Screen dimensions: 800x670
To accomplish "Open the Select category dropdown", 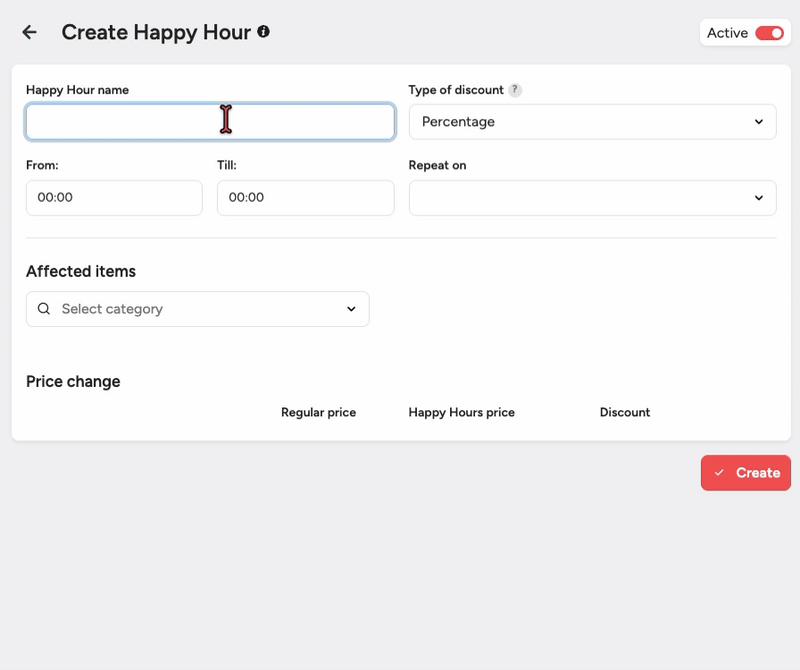I will [x=197, y=309].
